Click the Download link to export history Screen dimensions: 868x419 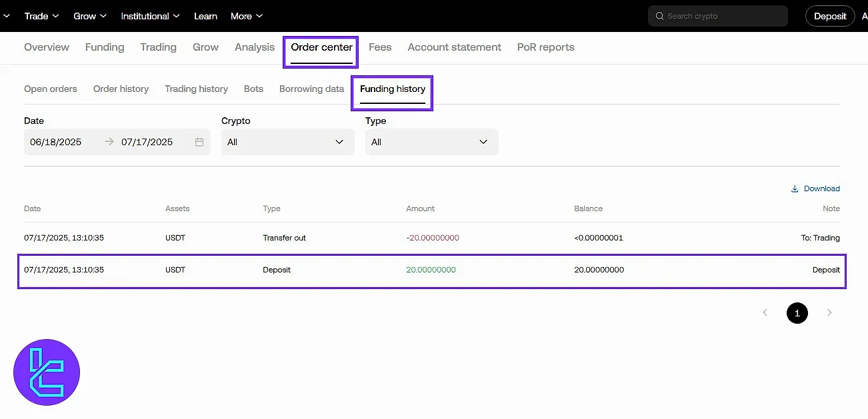click(x=821, y=189)
